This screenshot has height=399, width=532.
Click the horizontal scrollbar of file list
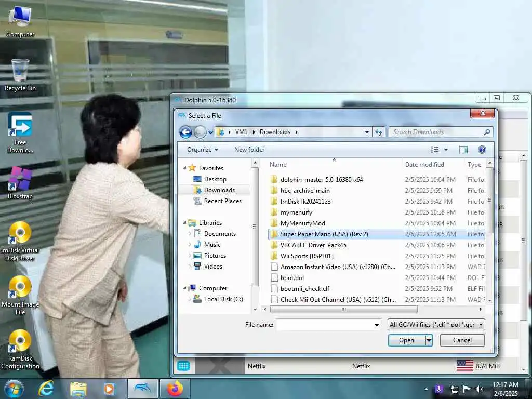(x=344, y=310)
